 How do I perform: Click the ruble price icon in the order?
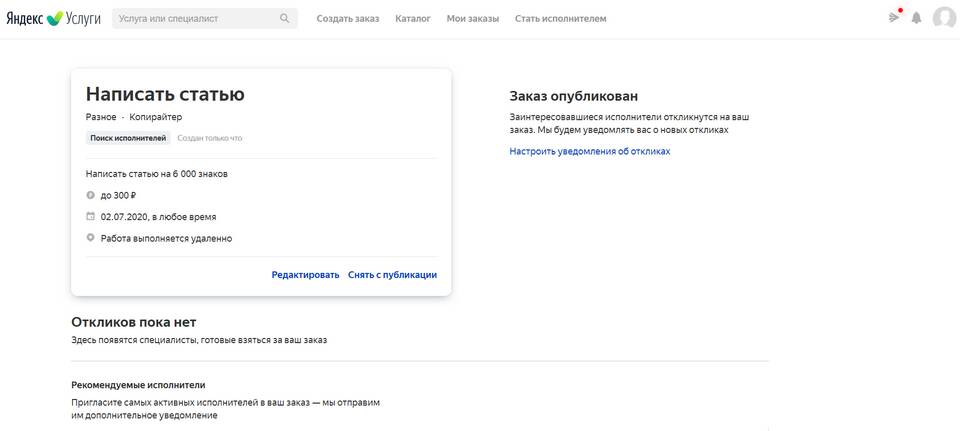(x=91, y=195)
